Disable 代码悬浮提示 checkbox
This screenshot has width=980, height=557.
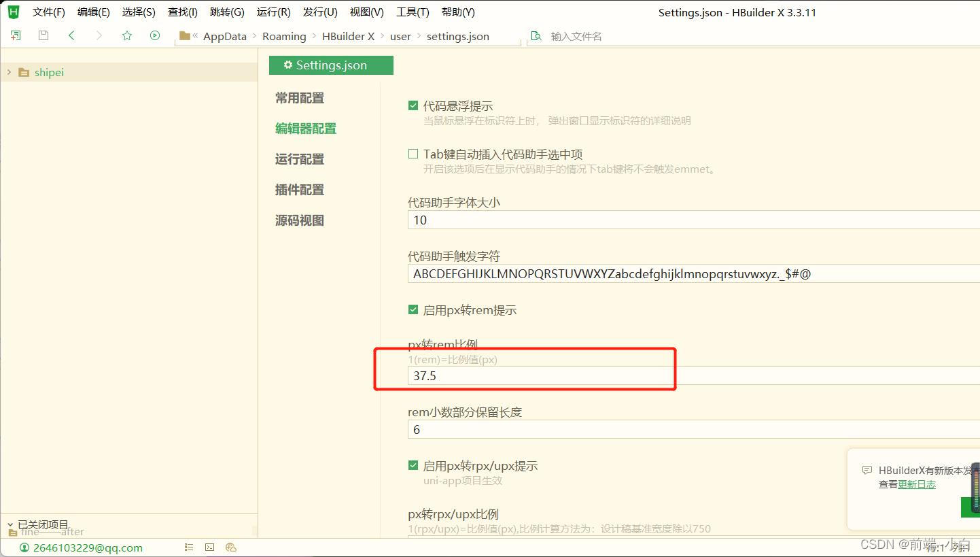coord(413,105)
